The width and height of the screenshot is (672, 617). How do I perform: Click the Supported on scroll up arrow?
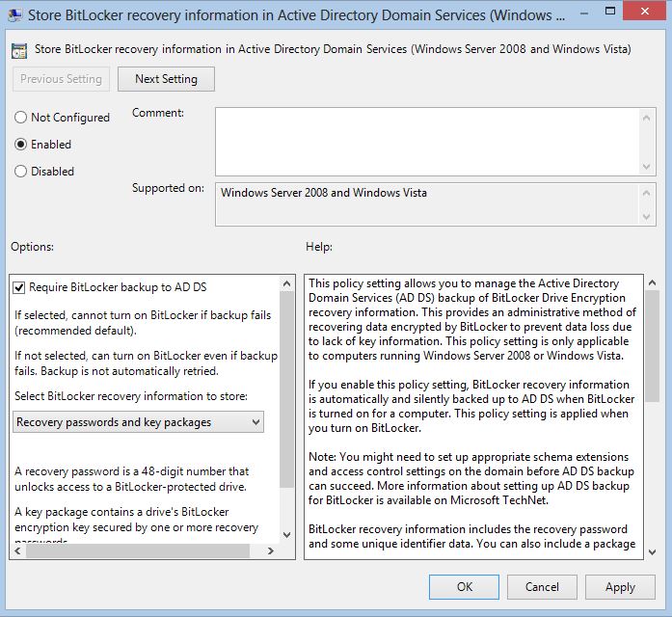click(647, 193)
